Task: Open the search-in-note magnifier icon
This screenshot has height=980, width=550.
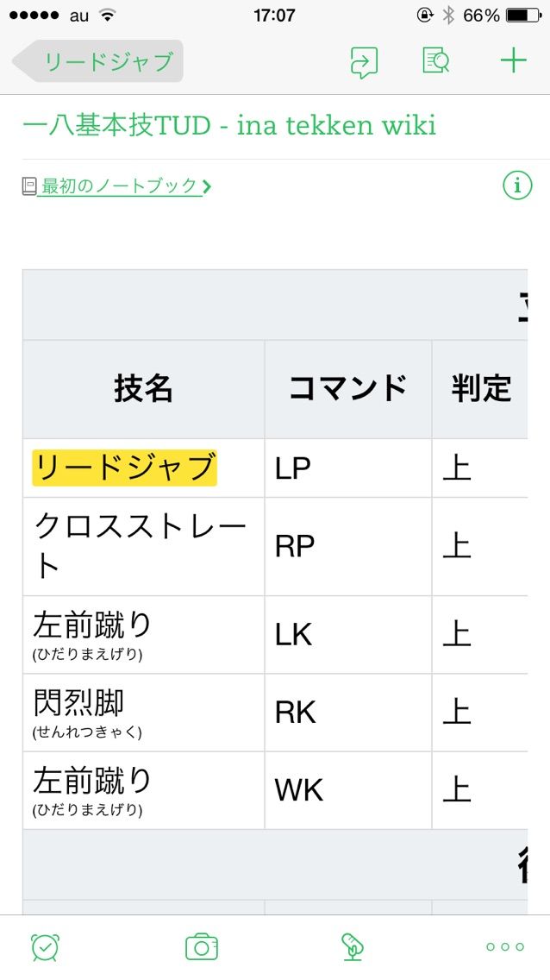Action: pos(436,61)
